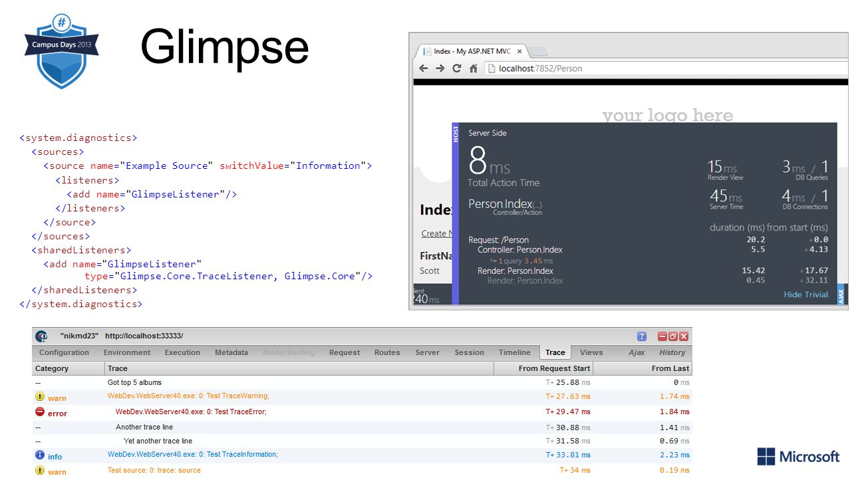Image resolution: width=868 pixels, height=488 pixels.
Task: Click the 2.23 ms From Last value
Action: 674,455
